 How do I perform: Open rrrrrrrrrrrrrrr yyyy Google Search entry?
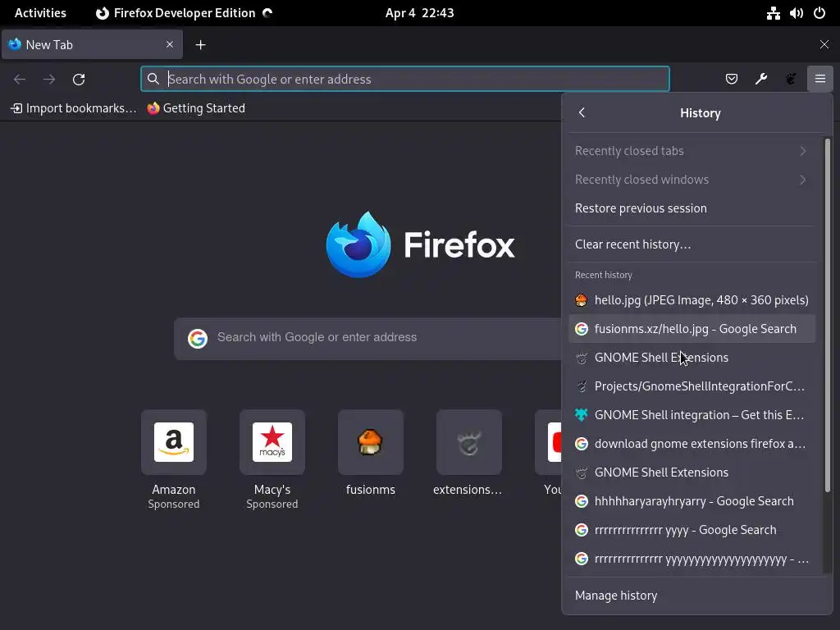pos(692,530)
